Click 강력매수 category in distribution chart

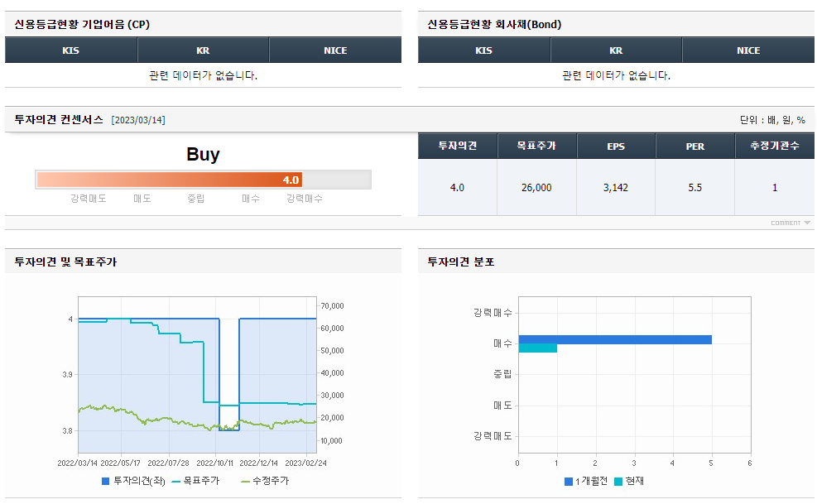[x=493, y=313]
